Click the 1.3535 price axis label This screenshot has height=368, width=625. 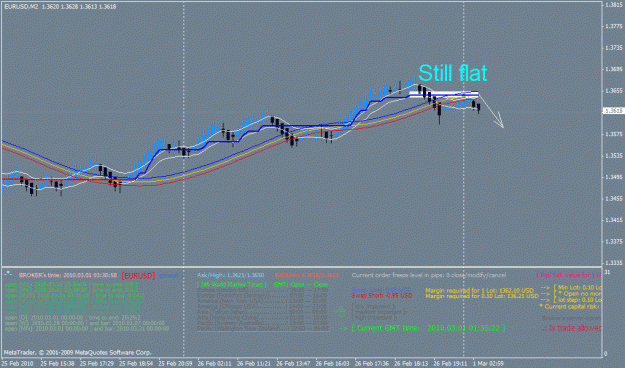[614, 155]
